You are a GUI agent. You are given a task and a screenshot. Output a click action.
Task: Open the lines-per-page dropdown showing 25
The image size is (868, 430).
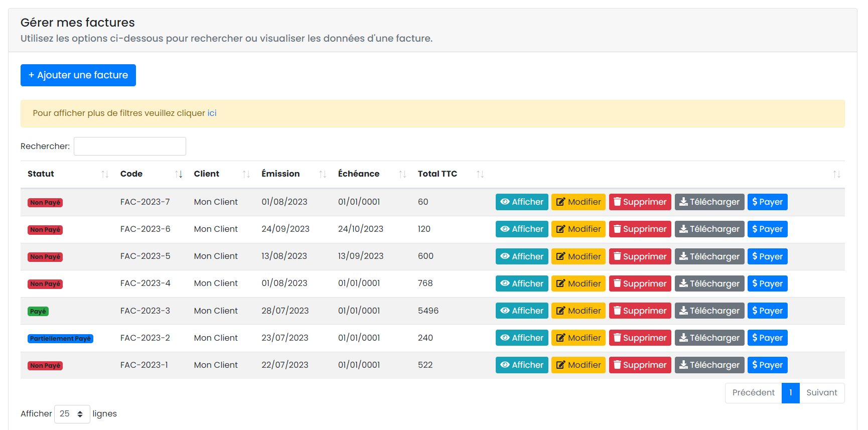(x=72, y=414)
